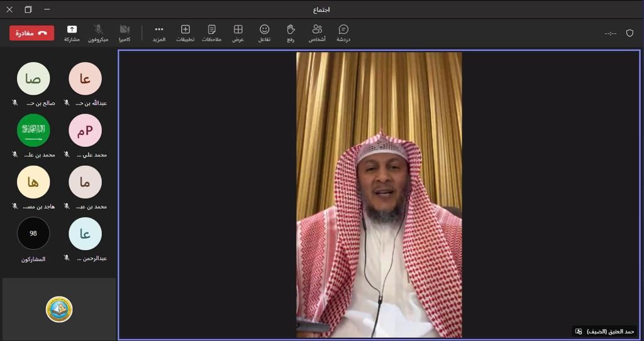Click the pink P م participant avatar
Image resolution: width=644 pixels, height=341 pixels.
coord(85,130)
